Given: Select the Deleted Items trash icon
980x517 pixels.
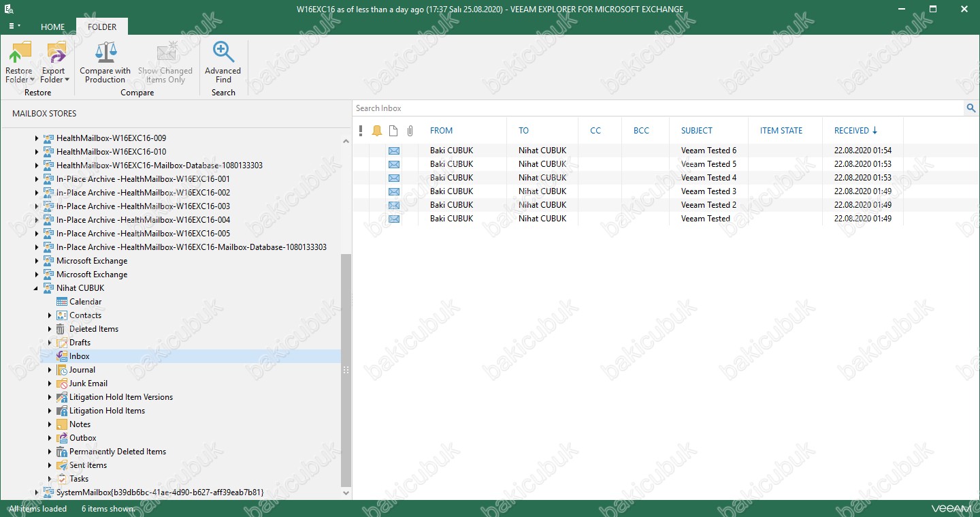Looking at the screenshot, I should point(62,329).
